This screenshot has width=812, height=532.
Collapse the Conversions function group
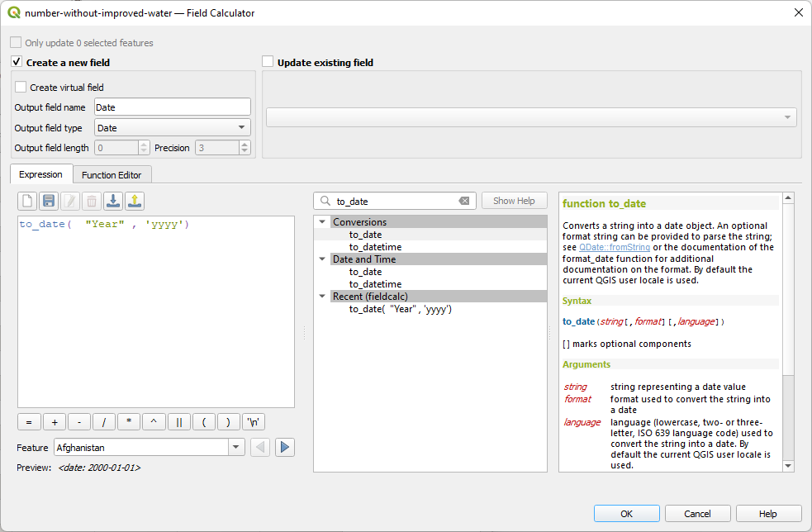(x=322, y=221)
